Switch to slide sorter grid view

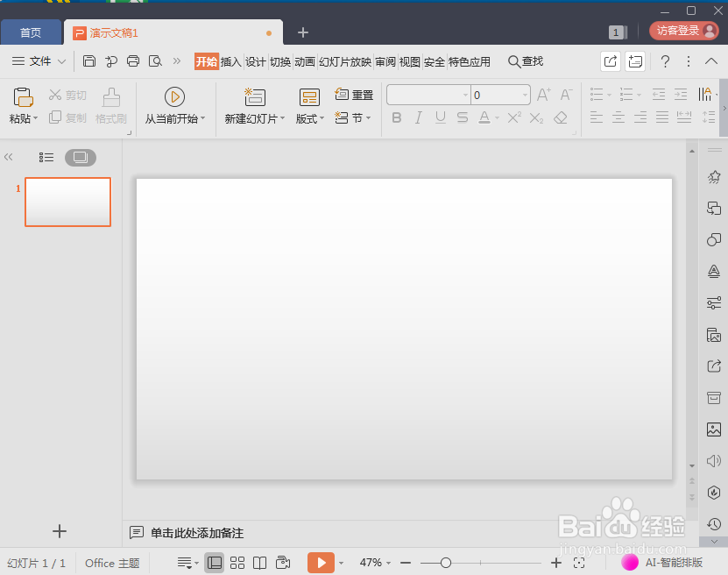click(x=237, y=563)
